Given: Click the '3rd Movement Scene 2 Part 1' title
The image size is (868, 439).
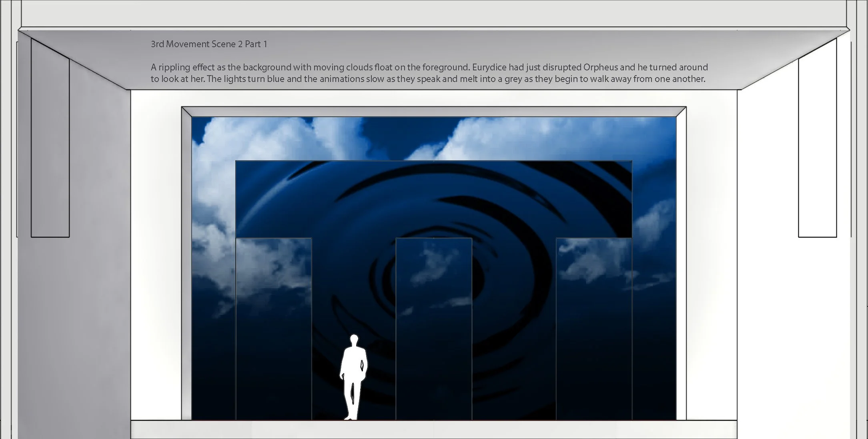Looking at the screenshot, I should point(209,44).
